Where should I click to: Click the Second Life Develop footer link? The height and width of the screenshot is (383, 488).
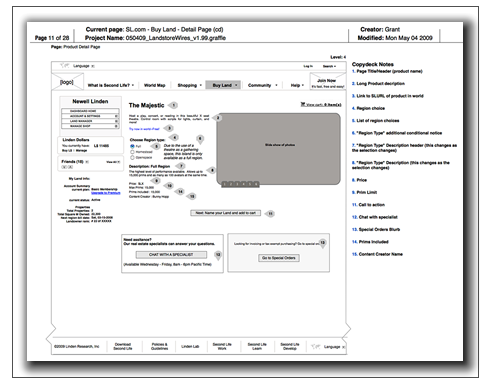290,346
